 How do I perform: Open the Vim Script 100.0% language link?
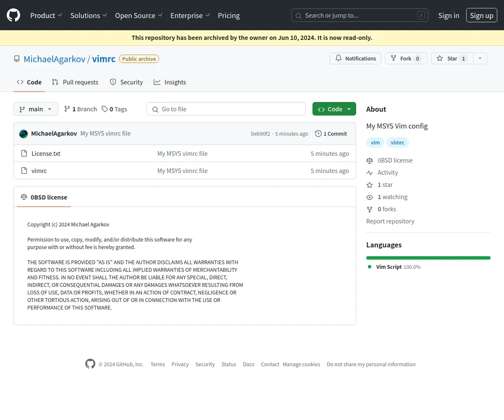pos(394,267)
